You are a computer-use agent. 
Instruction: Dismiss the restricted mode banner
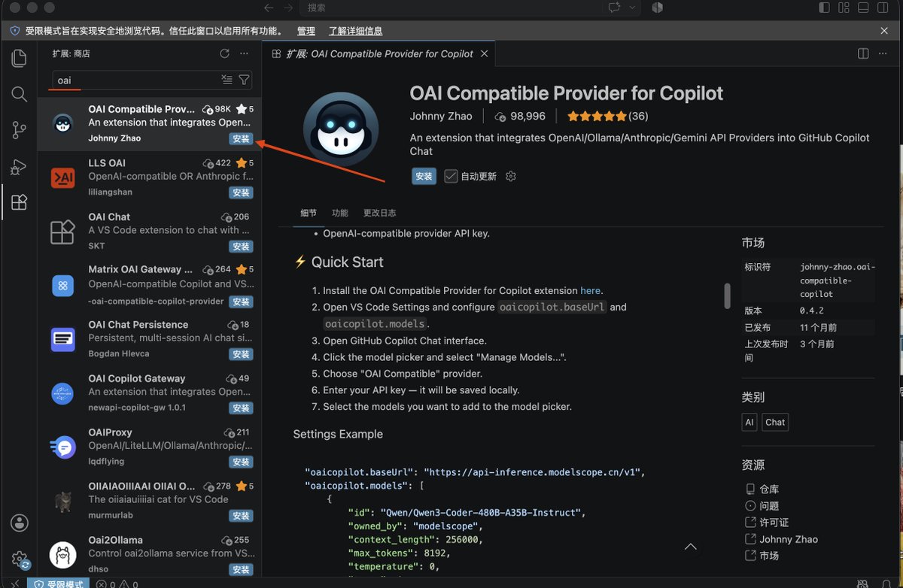[884, 31]
